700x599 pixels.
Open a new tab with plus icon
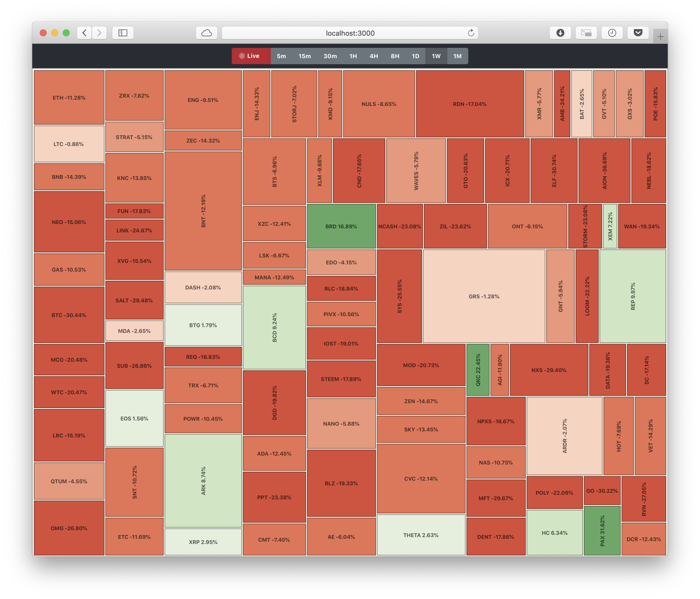[x=661, y=37]
